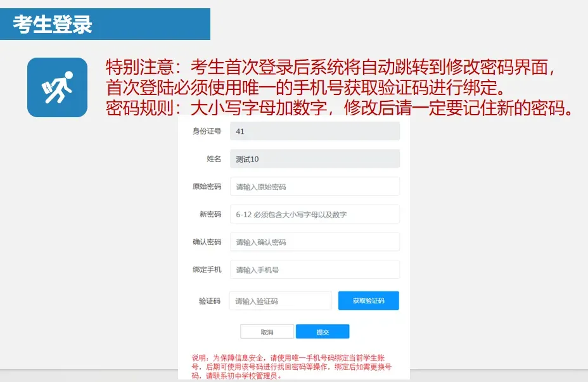Viewport: 588px width, 382px height.
Task: Click the 验证码 code input field
Action: point(280,300)
